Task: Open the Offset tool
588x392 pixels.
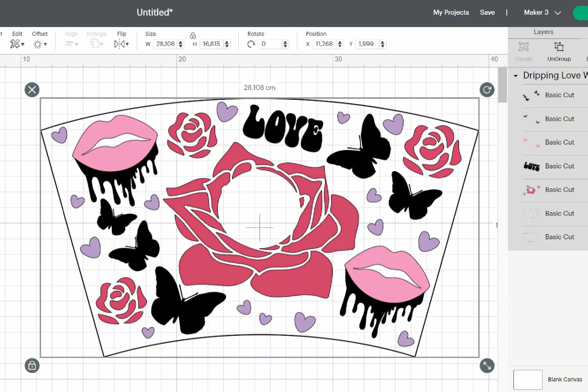Action: pos(40,44)
